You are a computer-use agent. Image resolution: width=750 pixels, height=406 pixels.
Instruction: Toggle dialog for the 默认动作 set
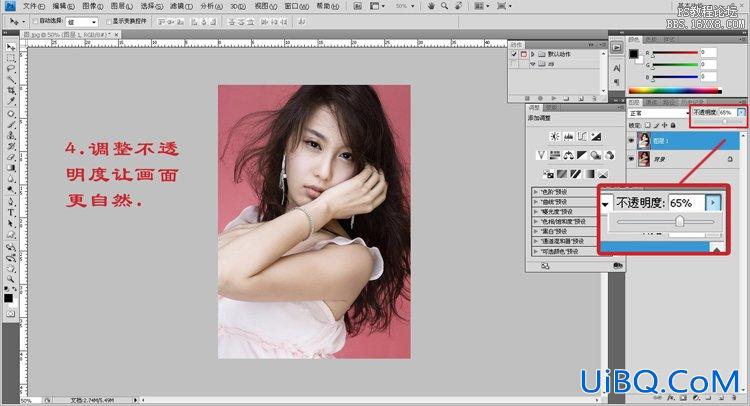(523, 54)
